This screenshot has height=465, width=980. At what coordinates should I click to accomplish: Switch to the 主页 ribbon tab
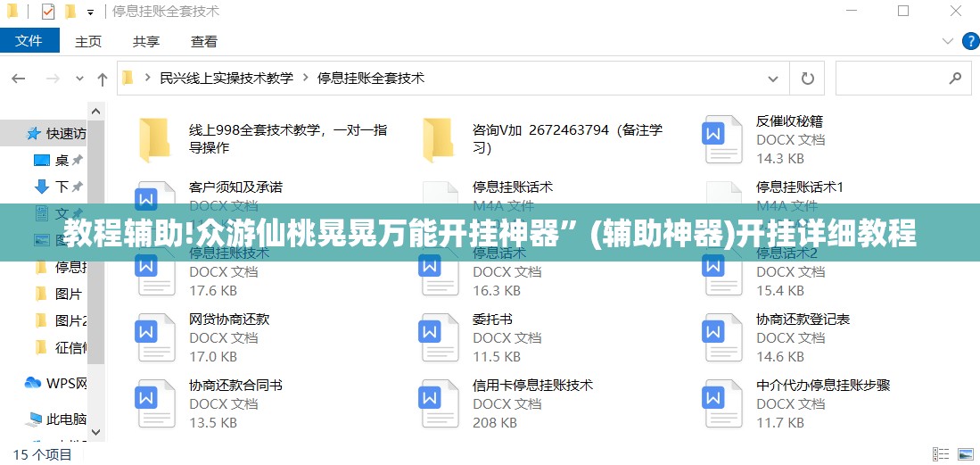(88, 42)
